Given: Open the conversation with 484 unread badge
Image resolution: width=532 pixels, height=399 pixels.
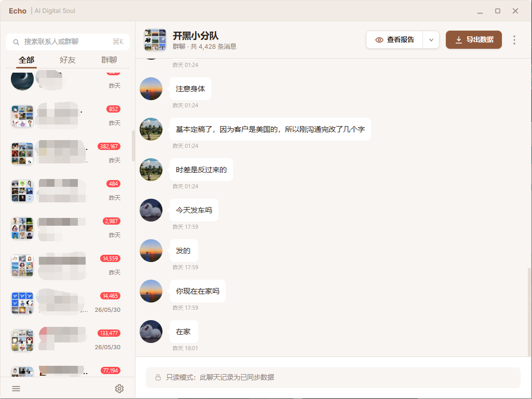Looking at the screenshot, I should [67, 190].
